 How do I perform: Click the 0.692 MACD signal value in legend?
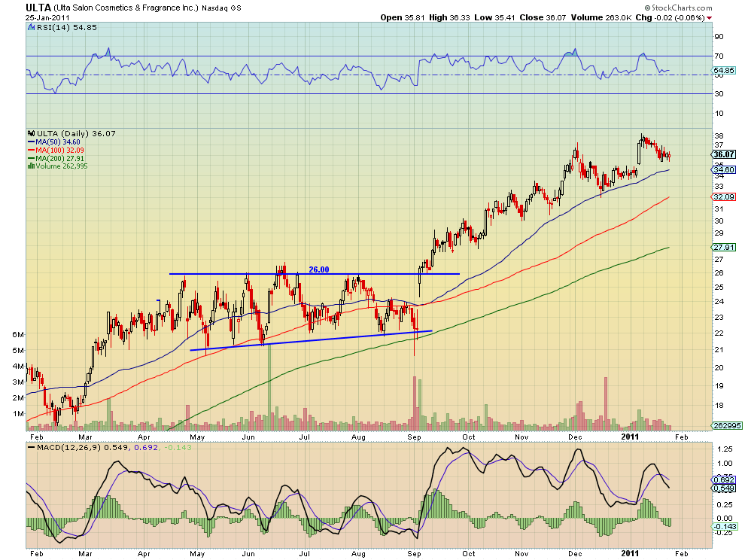coord(146,447)
